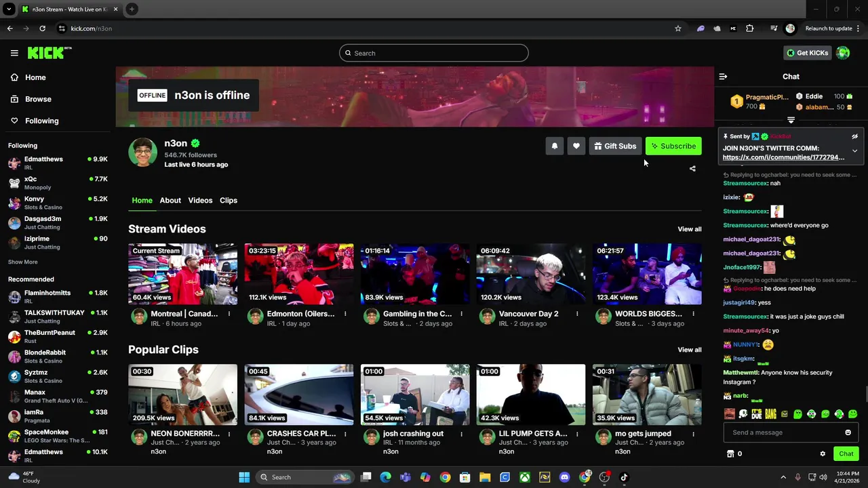The width and height of the screenshot is (868, 488).
Task: Open the pinned Twitter community link
Action: click(783, 157)
